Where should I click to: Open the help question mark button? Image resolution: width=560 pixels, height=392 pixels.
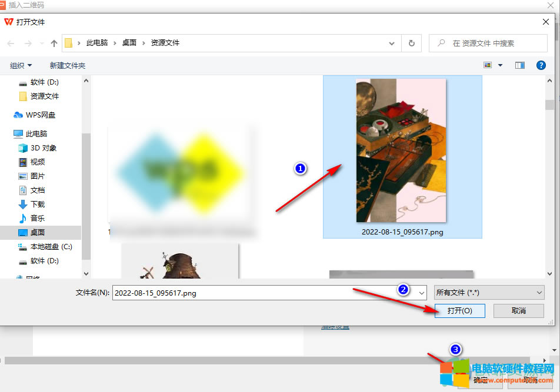[541, 65]
